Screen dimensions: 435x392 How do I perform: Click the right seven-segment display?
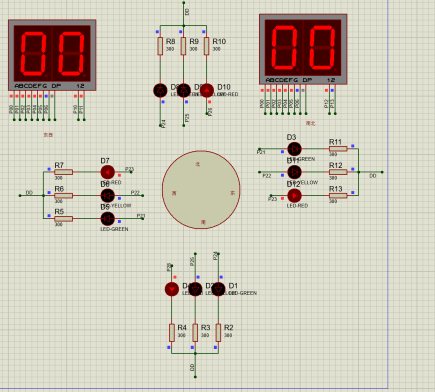coord(303,49)
